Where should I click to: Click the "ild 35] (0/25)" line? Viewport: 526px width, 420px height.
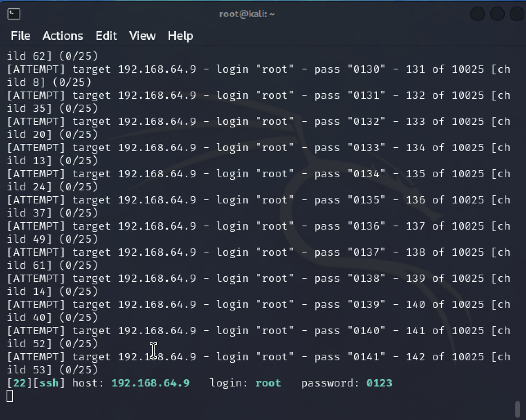coord(53,108)
